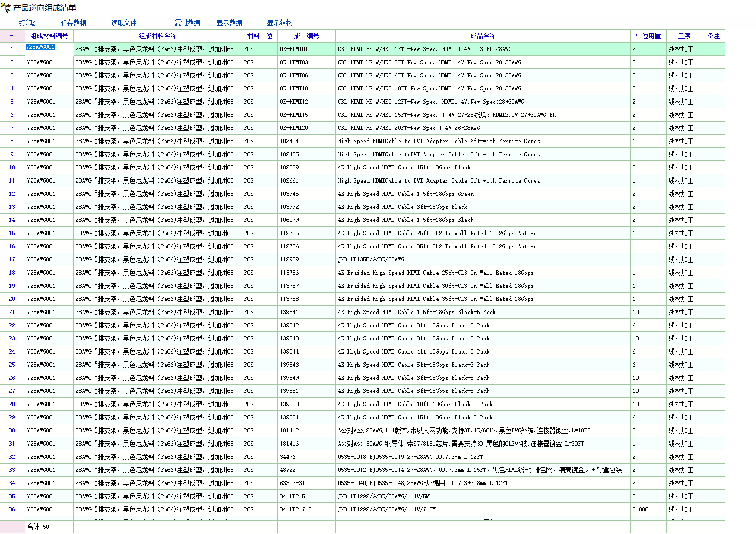Image resolution: width=756 pixels, height=534 pixels.
Task: Click the 成品编号 column header
Action: [306, 36]
